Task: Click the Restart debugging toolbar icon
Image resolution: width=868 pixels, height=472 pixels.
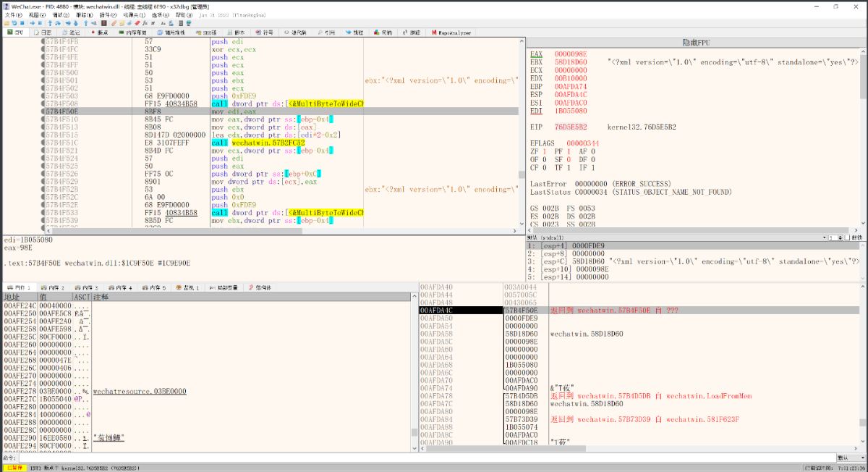Action: 16,23
